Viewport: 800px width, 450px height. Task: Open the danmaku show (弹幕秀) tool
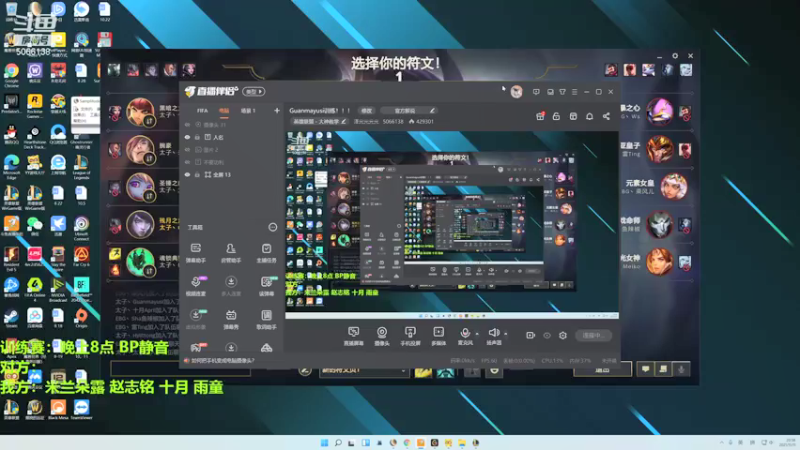click(231, 319)
